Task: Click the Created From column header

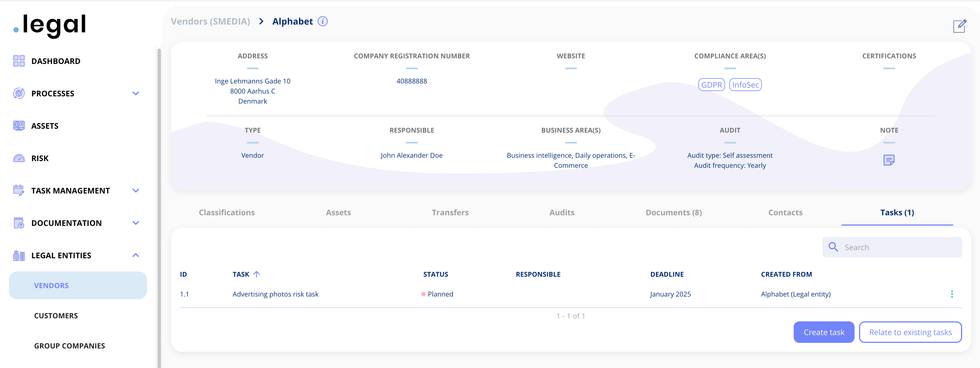Action: tap(786, 274)
